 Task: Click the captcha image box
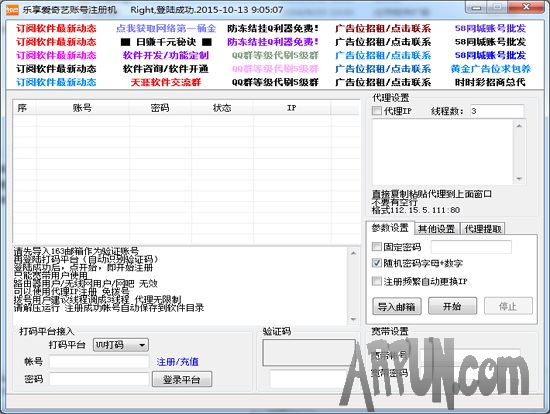click(x=309, y=352)
